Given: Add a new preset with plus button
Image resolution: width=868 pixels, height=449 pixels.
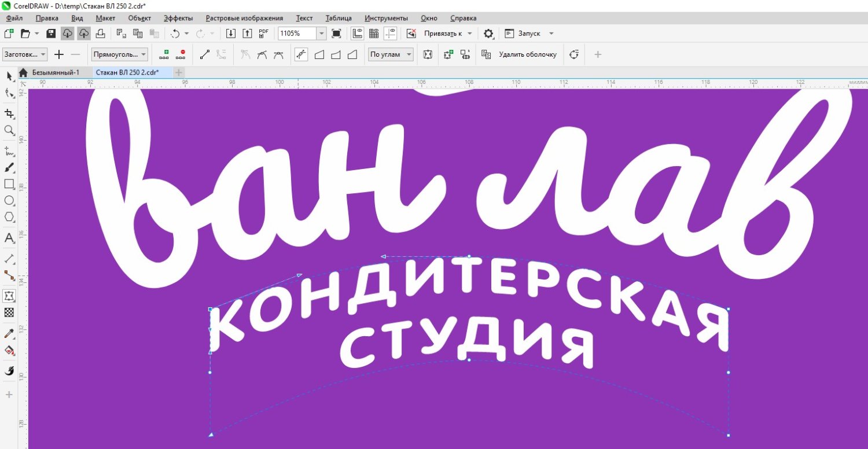Looking at the screenshot, I should [58, 54].
